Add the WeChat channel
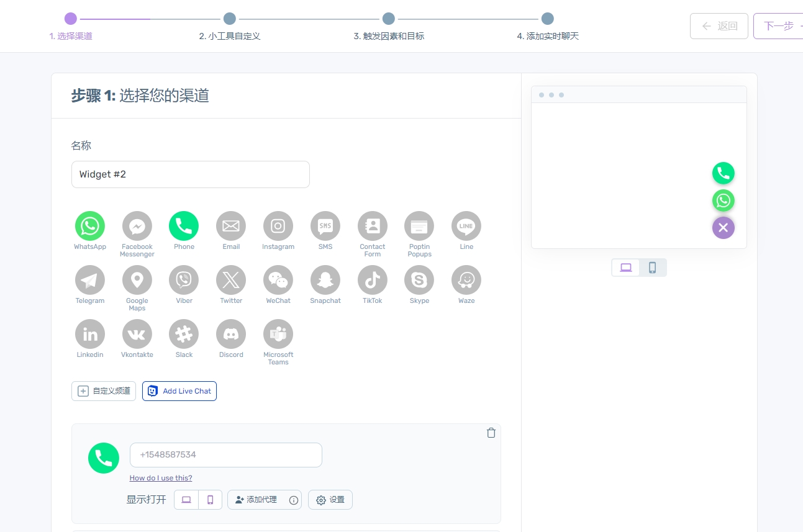 pos(278,280)
